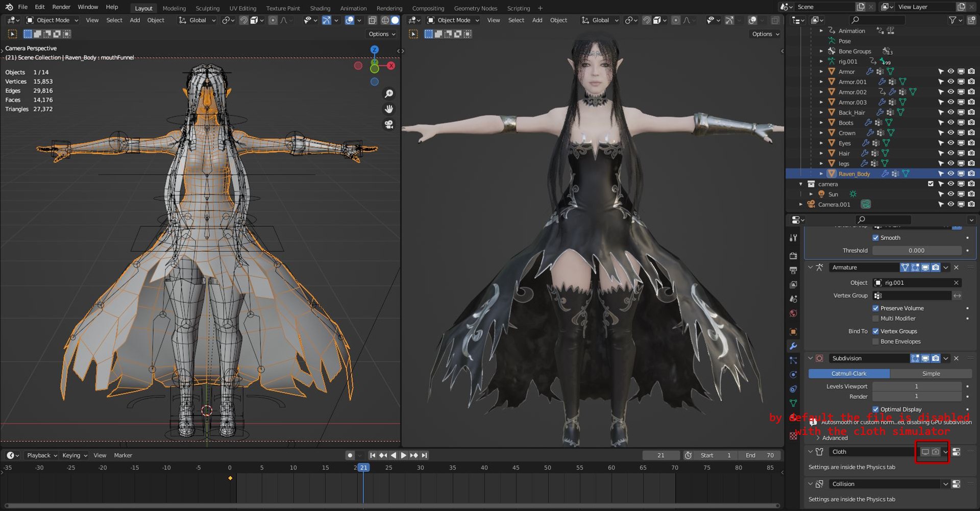Collapse the Cloth modifier panel
This screenshot has height=511, width=980.
pyautogui.click(x=811, y=452)
